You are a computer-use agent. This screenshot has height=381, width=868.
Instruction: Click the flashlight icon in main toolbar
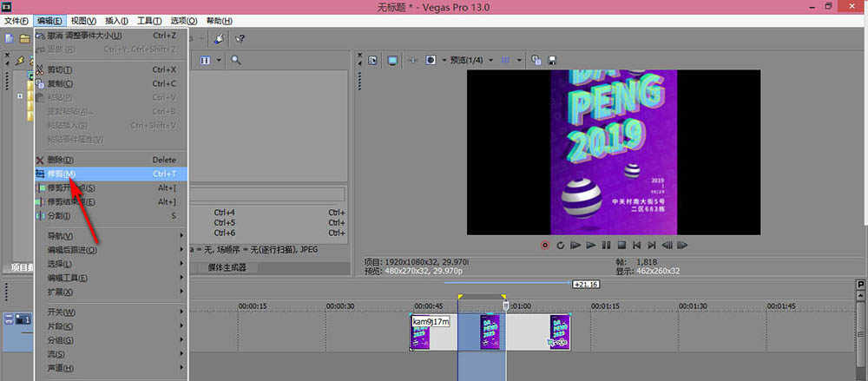point(219,39)
